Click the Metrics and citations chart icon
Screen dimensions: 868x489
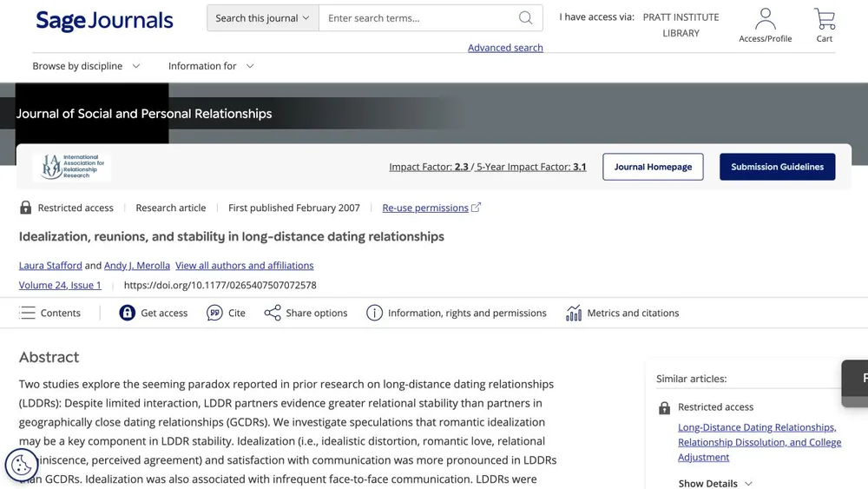574,313
